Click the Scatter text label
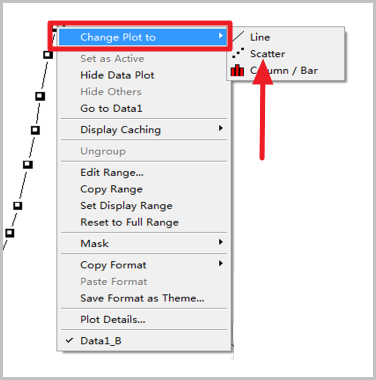Screen dimensions: 376x380 [268, 54]
